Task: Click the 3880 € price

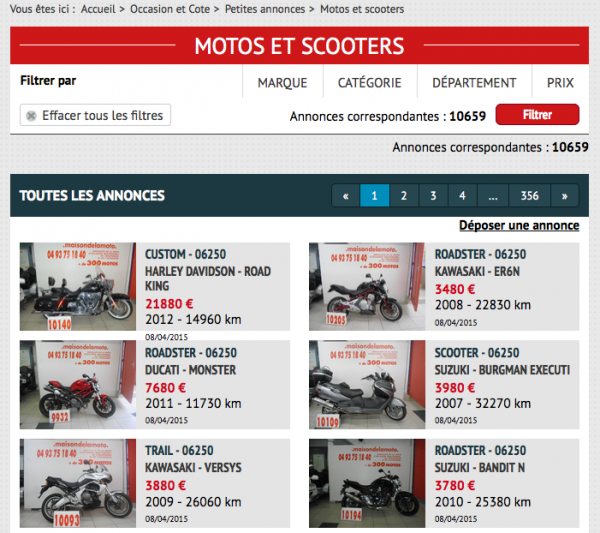Action: click(165, 486)
